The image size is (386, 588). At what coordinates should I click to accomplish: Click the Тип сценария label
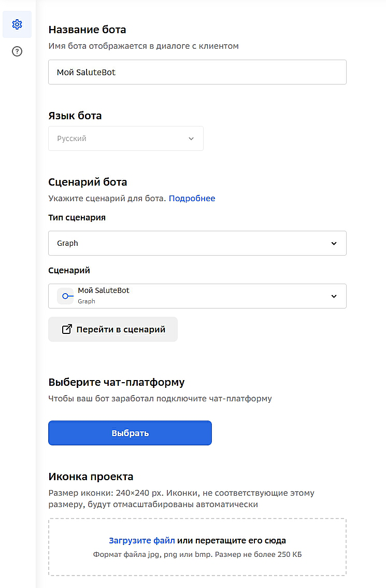(77, 218)
